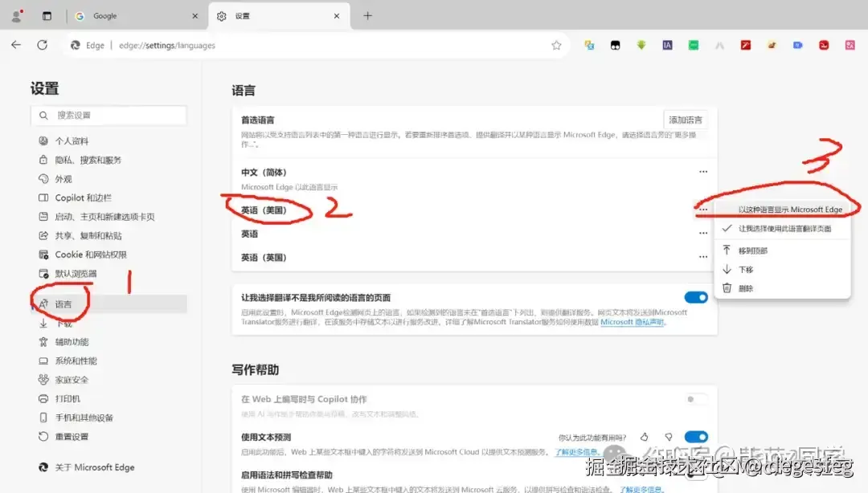Click the green square extension icon

[x=693, y=46]
